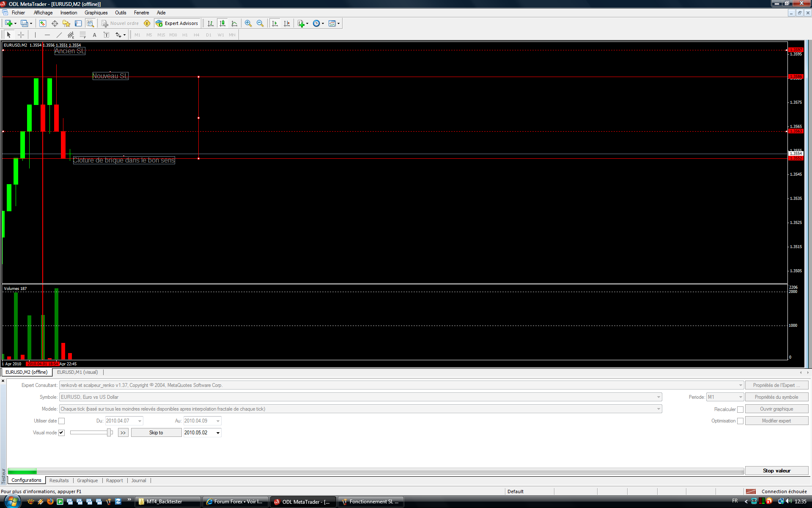Open the Graphiques menu

(96, 13)
